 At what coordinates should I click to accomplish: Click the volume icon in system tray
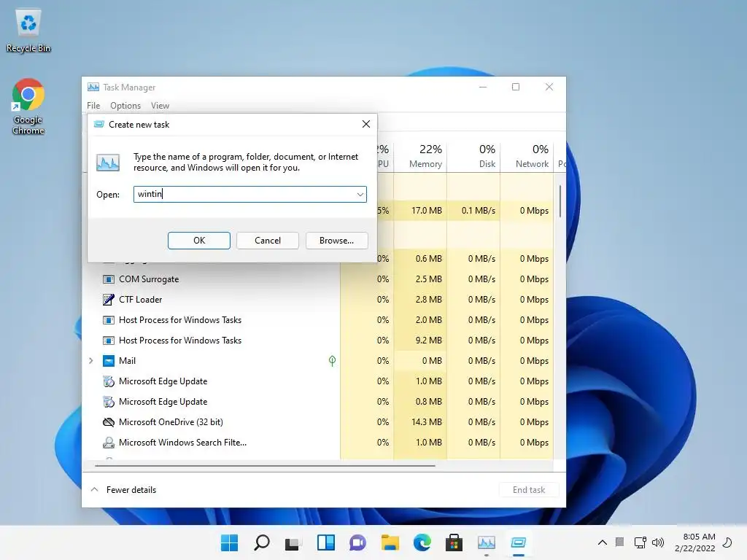tap(658, 542)
